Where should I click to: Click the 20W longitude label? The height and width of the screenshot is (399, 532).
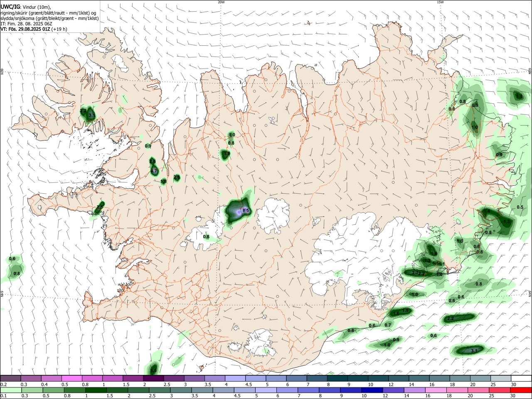[221, 2]
